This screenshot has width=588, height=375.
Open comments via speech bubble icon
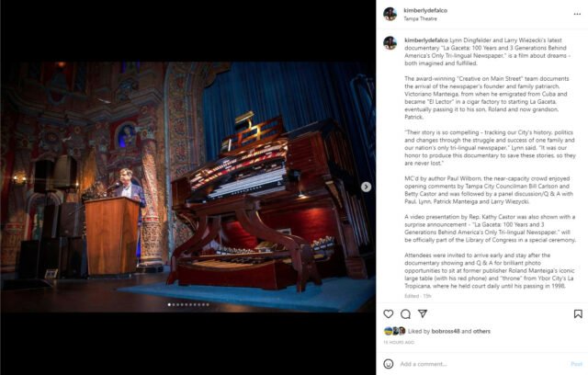[405, 313]
